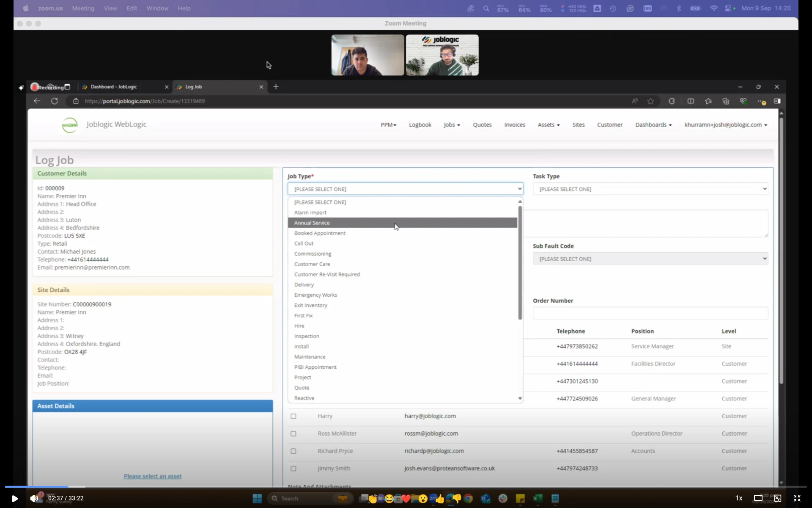Viewport: 812px width, 508px height.
Task: Open the khurramn+josh account dropdown
Action: click(x=726, y=125)
